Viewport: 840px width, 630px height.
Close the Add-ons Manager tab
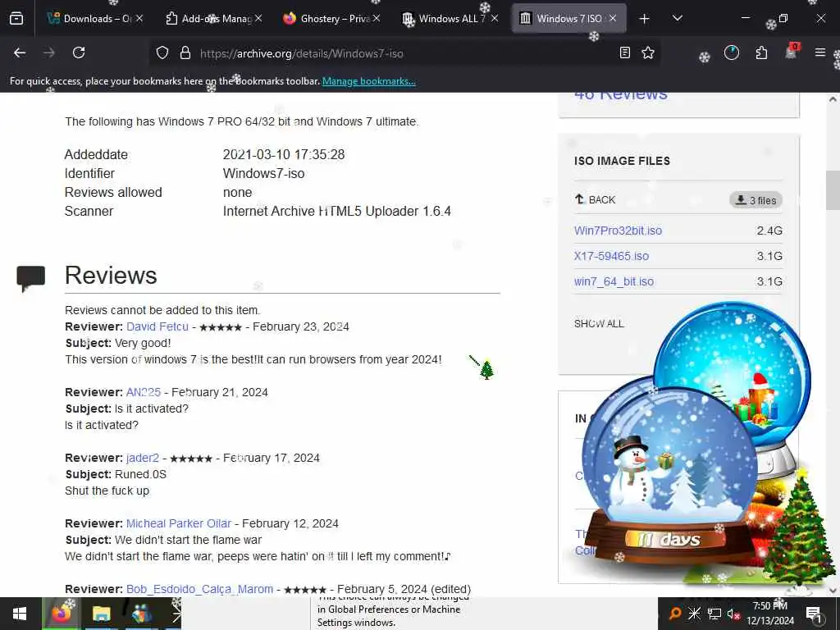[258, 18]
